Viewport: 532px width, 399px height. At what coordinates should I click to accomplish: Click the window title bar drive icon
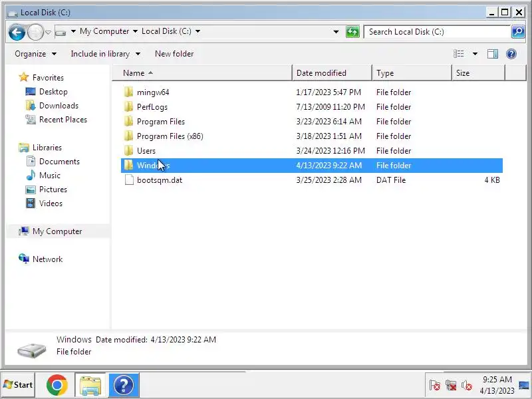click(13, 13)
